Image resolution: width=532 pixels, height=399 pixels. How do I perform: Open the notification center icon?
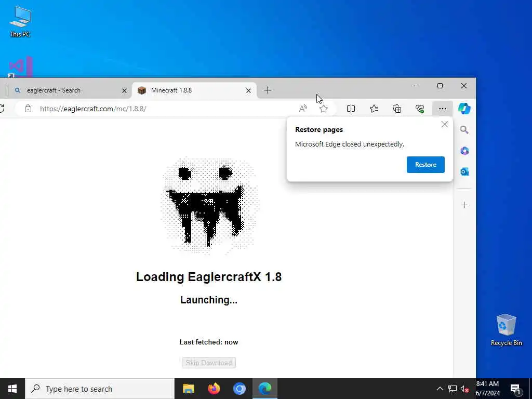tap(515, 389)
